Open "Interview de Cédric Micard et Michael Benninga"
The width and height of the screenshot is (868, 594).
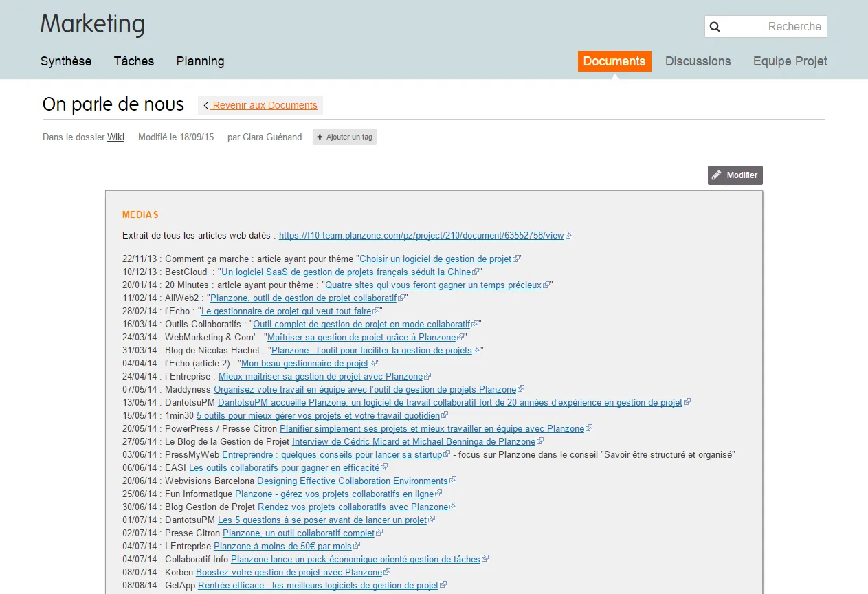pos(414,442)
